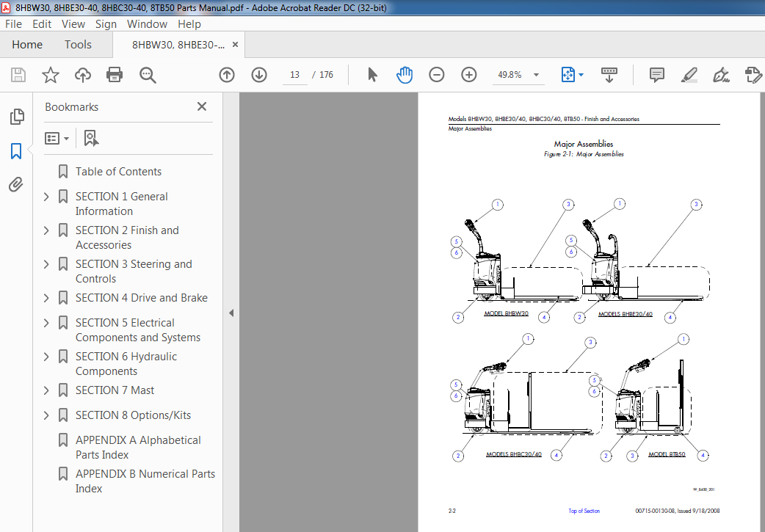Viewport: 765px width, 532px height.
Task: Zoom out with minus icon
Action: [437, 75]
